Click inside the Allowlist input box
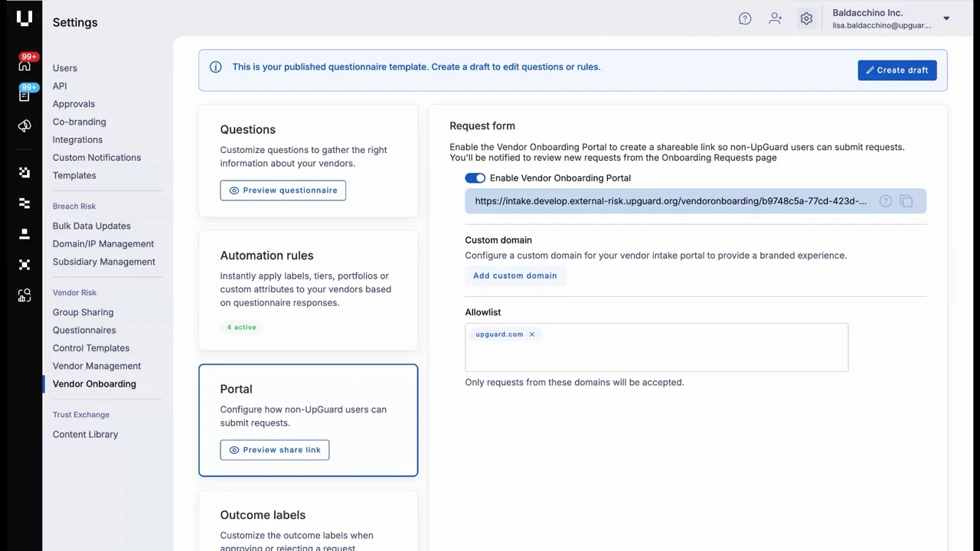This screenshot has width=980, height=551. [657, 347]
